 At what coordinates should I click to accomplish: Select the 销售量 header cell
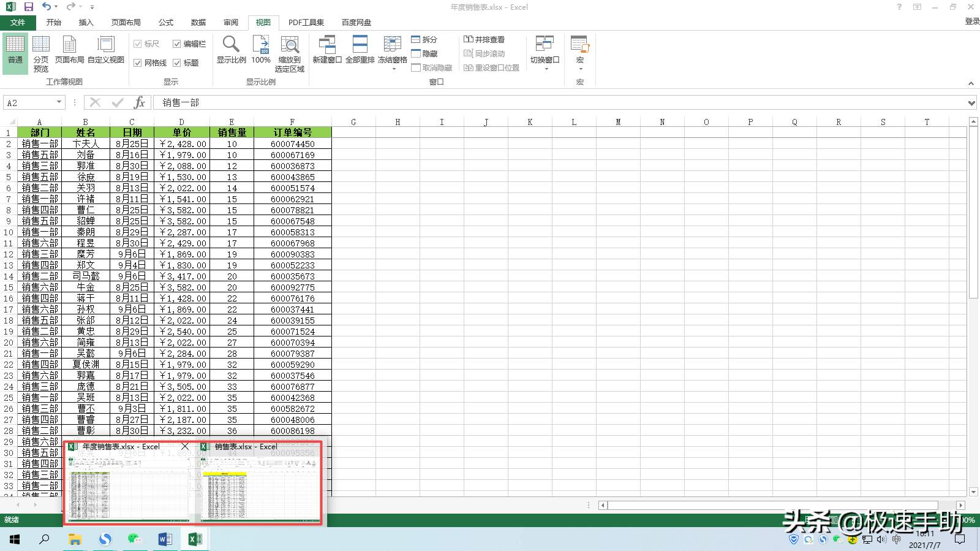pyautogui.click(x=232, y=132)
